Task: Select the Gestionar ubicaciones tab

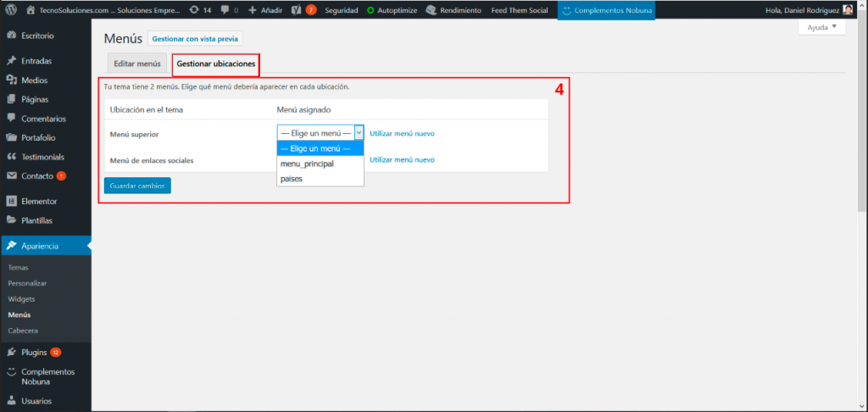Action: tap(215, 64)
